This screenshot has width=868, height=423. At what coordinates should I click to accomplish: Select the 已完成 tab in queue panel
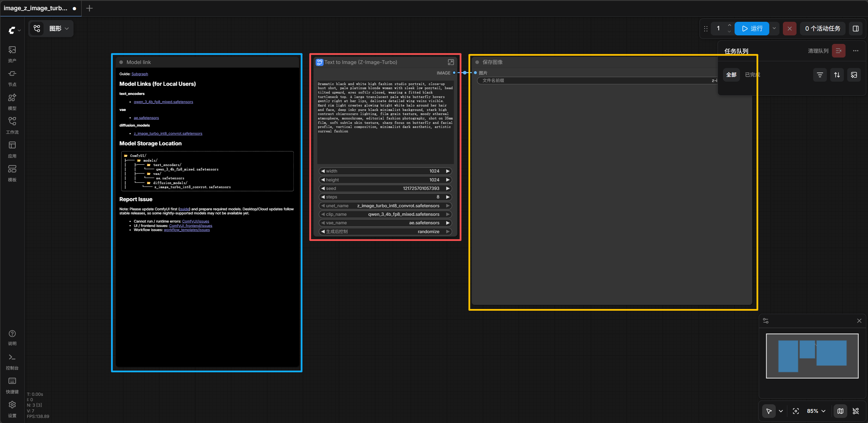pyautogui.click(x=753, y=75)
